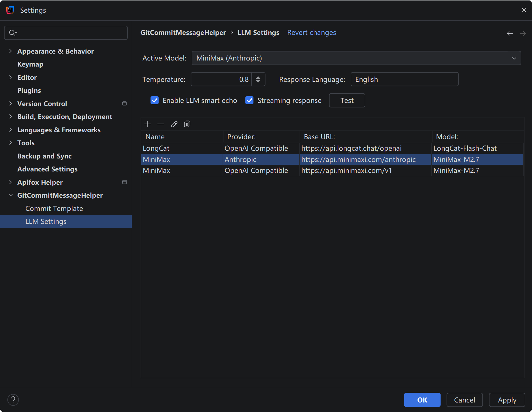This screenshot has width=532, height=412.
Task: Decrease the Temperature with down arrow
Action: 258,82
